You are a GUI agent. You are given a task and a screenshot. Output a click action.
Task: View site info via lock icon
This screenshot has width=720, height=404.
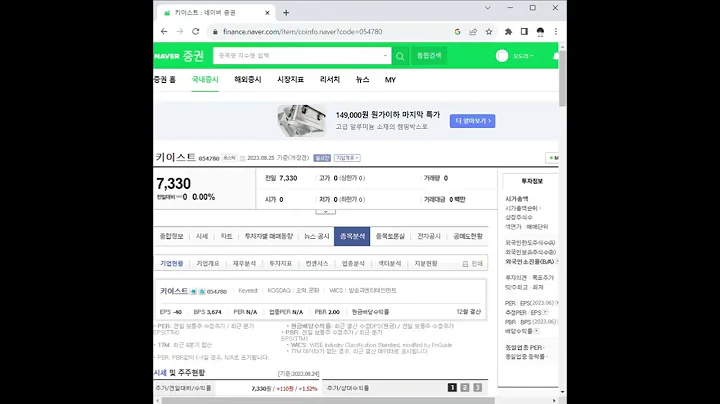coord(214,32)
